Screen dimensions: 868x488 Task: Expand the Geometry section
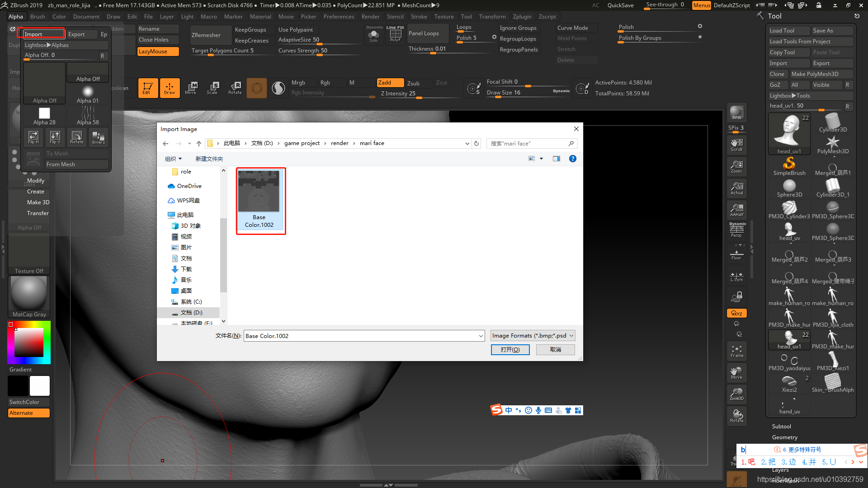click(x=784, y=437)
